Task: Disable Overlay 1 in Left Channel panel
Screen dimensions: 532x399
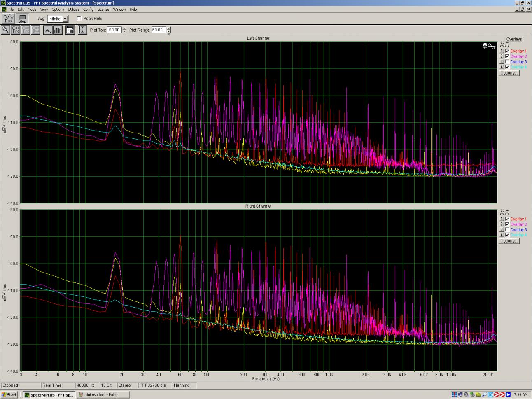Action: pos(507,51)
